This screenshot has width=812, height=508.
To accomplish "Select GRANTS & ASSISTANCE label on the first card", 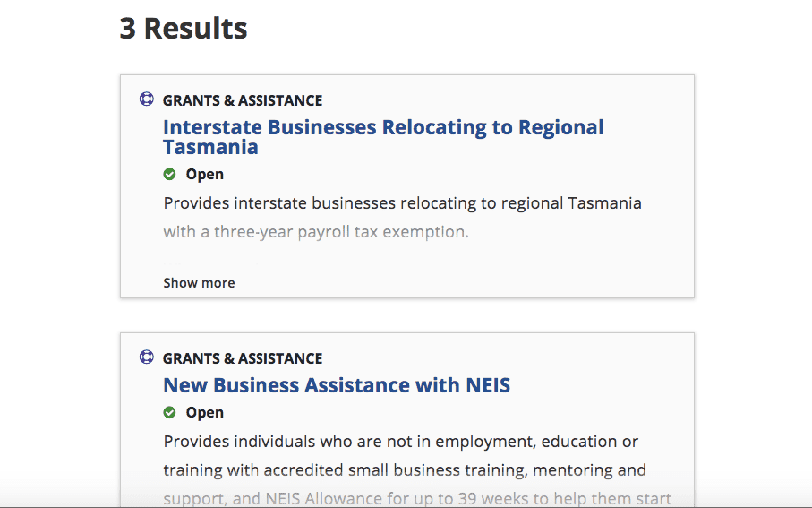I will point(243,100).
